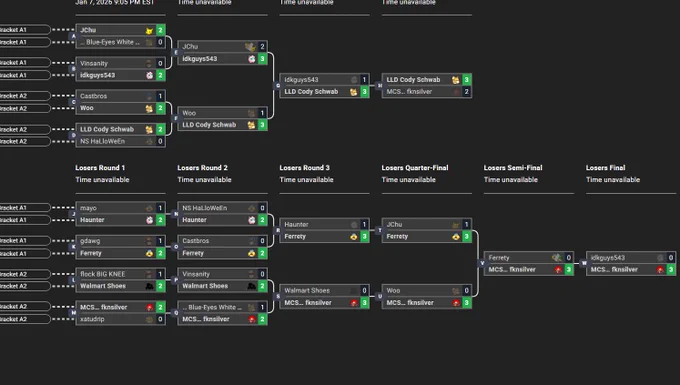The image size is (680, 385).
Task: Click LLD Cody Schwab's character icon in match H
Action: 455,80
